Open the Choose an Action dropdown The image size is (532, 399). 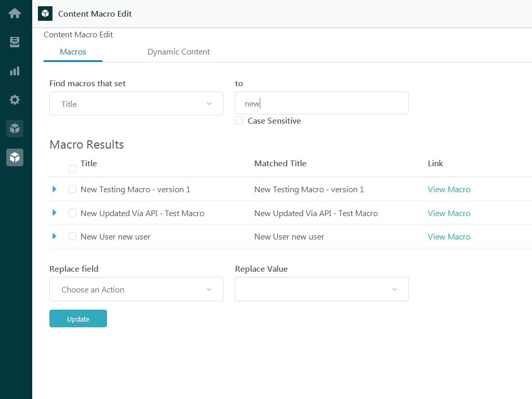click(x=136, y=289)
